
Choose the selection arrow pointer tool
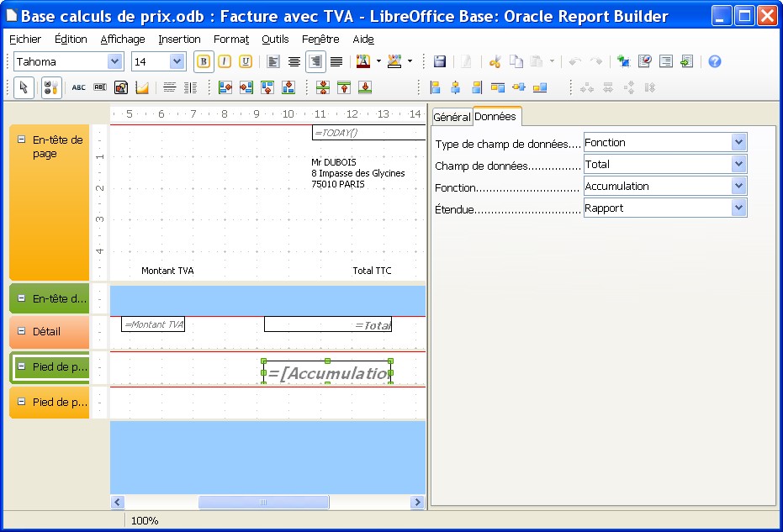24,87
